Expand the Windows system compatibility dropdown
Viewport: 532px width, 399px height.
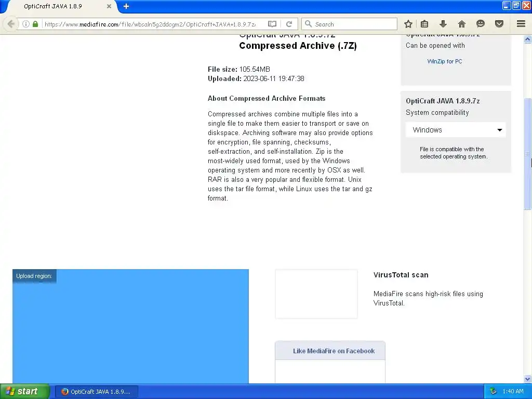[456, 130]
